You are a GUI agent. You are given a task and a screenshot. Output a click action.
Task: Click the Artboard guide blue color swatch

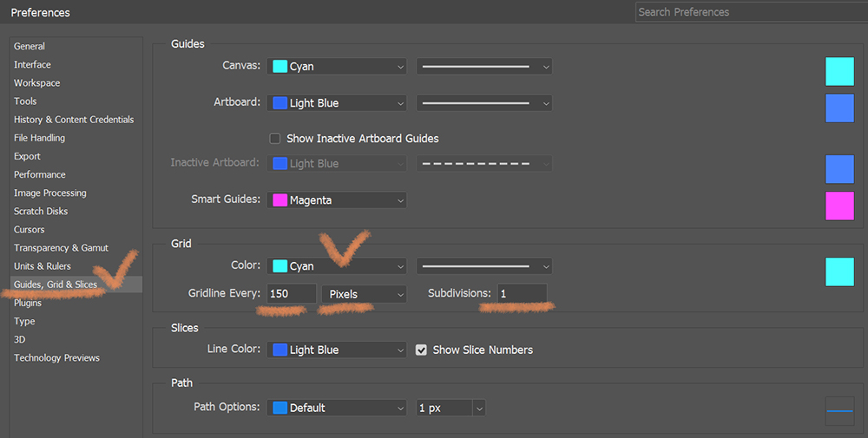coord(839,108)
